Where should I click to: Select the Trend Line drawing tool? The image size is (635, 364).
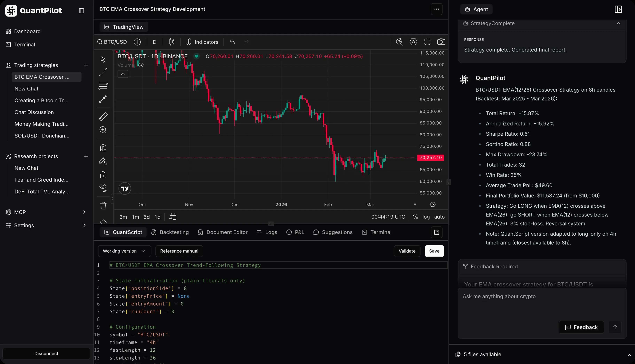tap(103, 72)
